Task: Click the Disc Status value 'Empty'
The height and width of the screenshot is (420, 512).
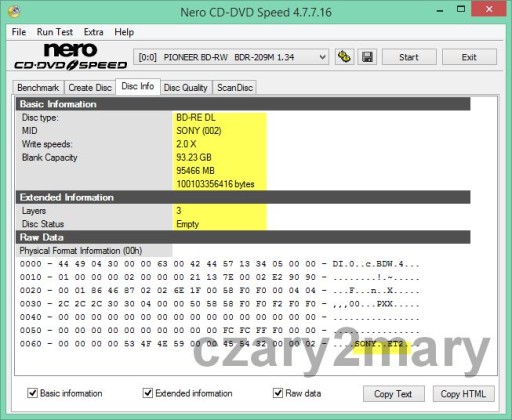Action: point(187,224)
